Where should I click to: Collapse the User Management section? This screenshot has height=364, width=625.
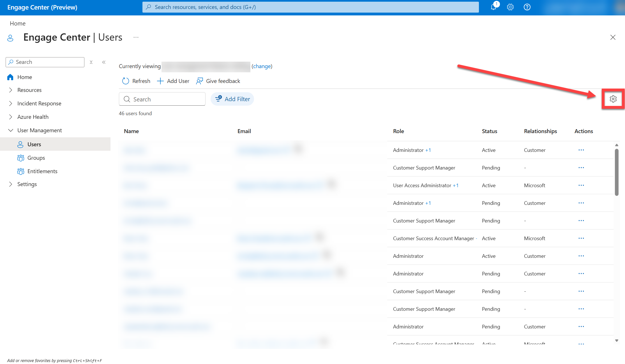tap(11, 130)
